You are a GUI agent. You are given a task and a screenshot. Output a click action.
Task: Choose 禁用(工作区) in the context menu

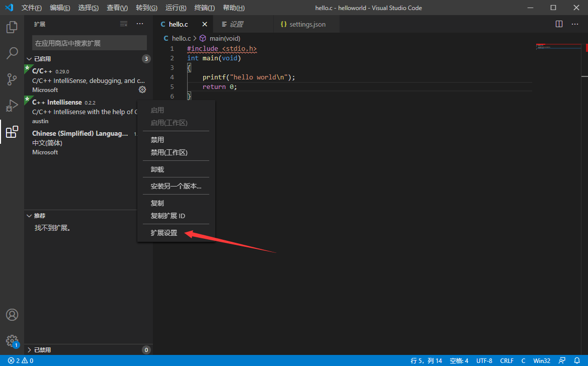pos(176,153)
